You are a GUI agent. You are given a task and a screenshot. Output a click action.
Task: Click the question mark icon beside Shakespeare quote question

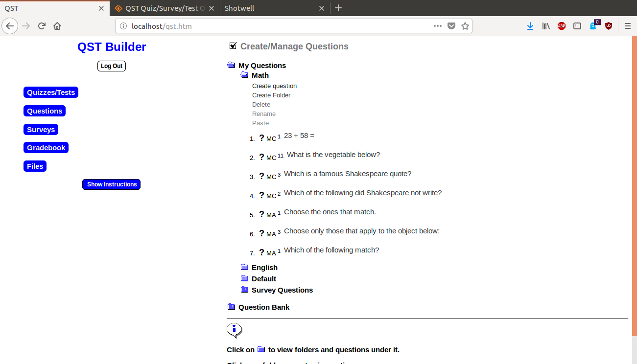261,176
